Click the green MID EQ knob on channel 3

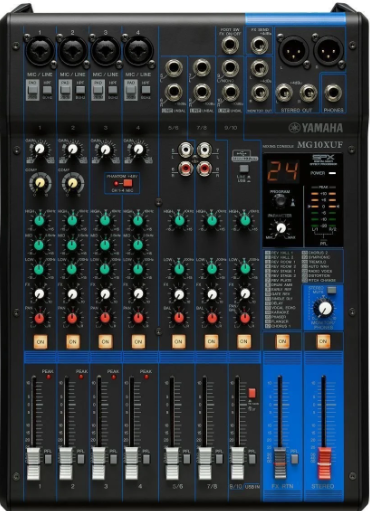pyautogui.click(x=105, y=245)
